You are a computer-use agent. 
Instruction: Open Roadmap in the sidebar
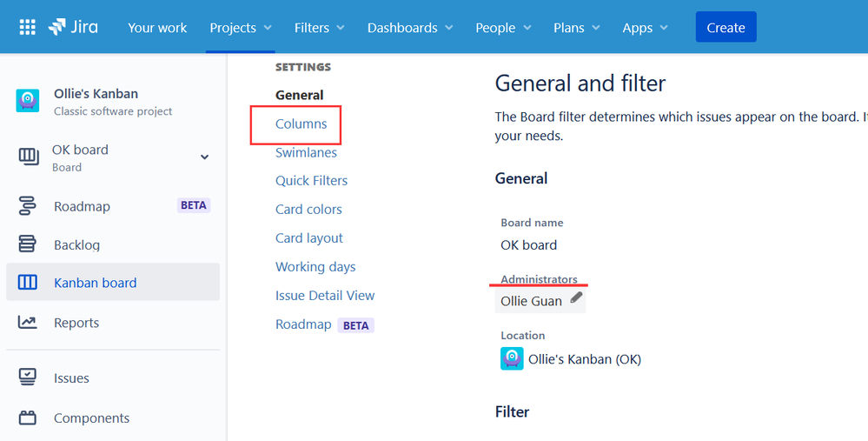click(82, 206)
